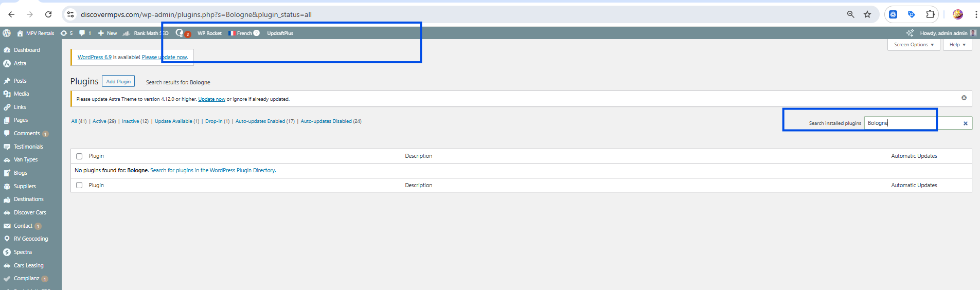Viewport: 980px width, 290px height.
Task: Go back with the browser back arrow
Action: click(x=11, y=14)
